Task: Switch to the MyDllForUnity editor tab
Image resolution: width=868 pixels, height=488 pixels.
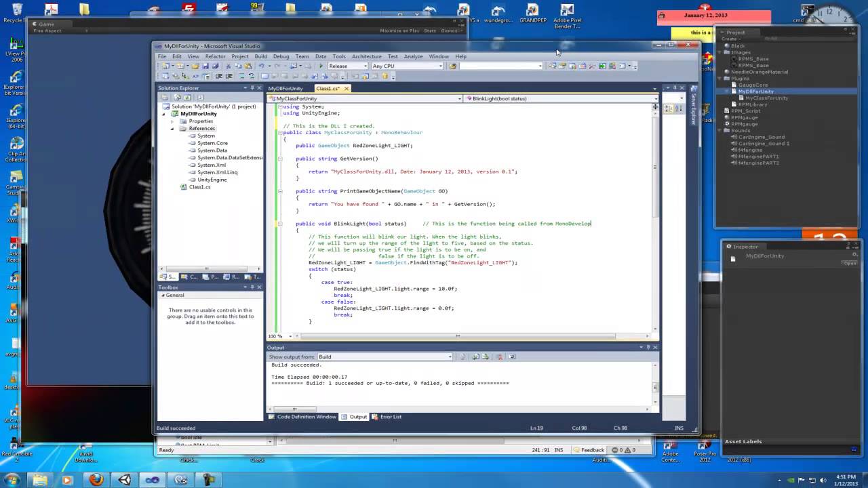Action: (285, 89)
